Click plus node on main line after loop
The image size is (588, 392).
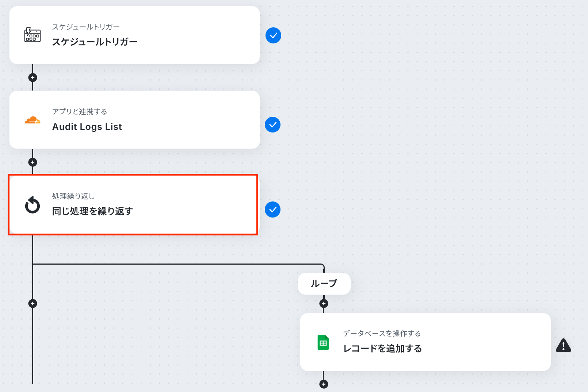(33, 303)
